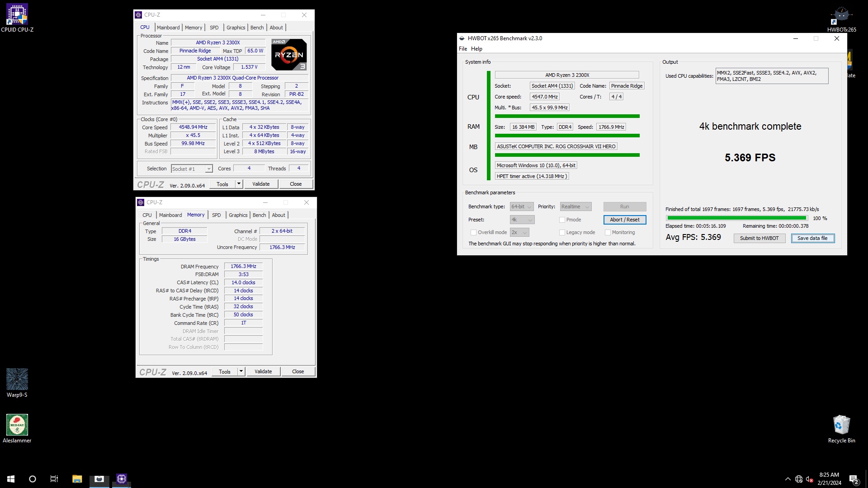868x488 pixels.
Task: Click the 5.369 FPS result text
Action: 750,158
